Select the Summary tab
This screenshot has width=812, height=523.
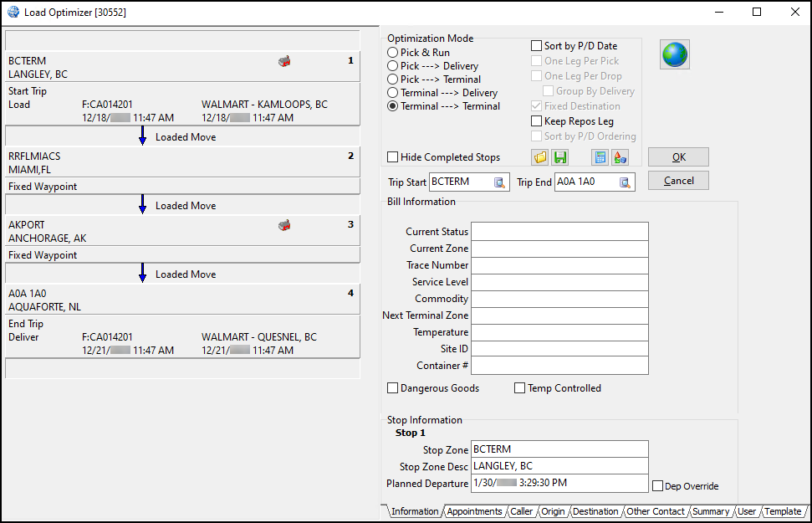(710, 511)
